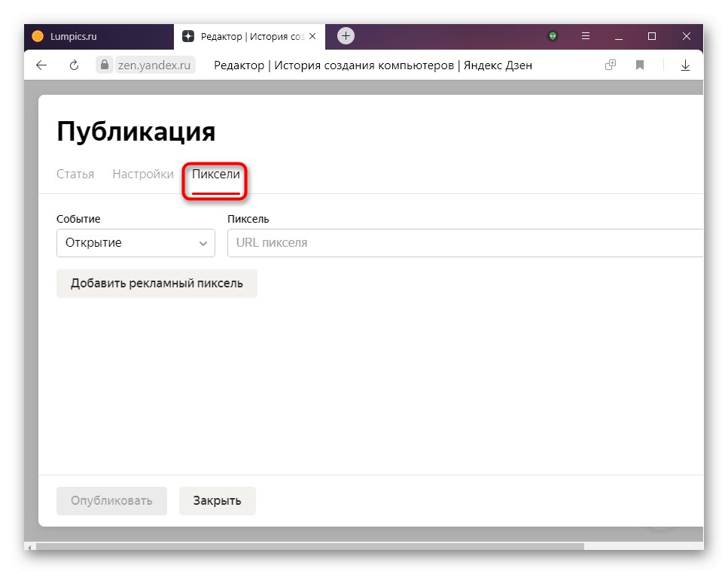
Task: Click Добавить рекламный пиксель
Action: (157, 283)
